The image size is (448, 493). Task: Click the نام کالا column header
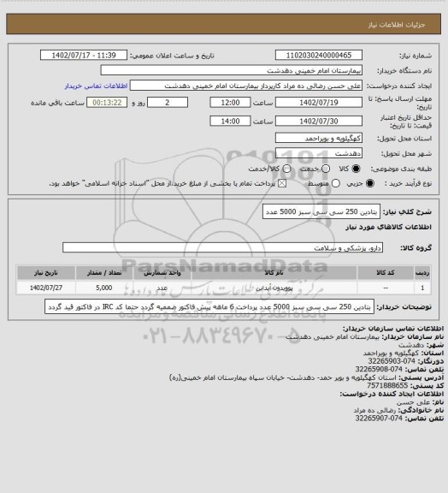coord(274,272)
